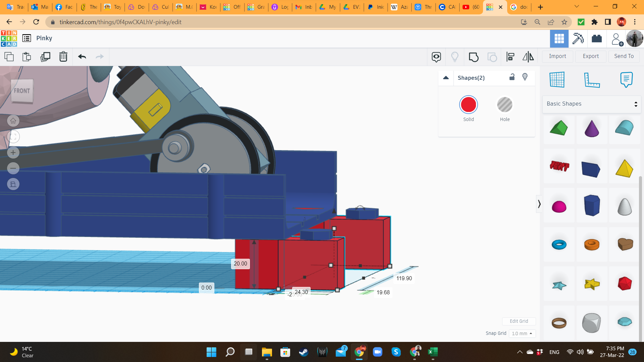Delete selection with the trash icon
Viewport: 644px width, 362px height.
tap(63, 57)
